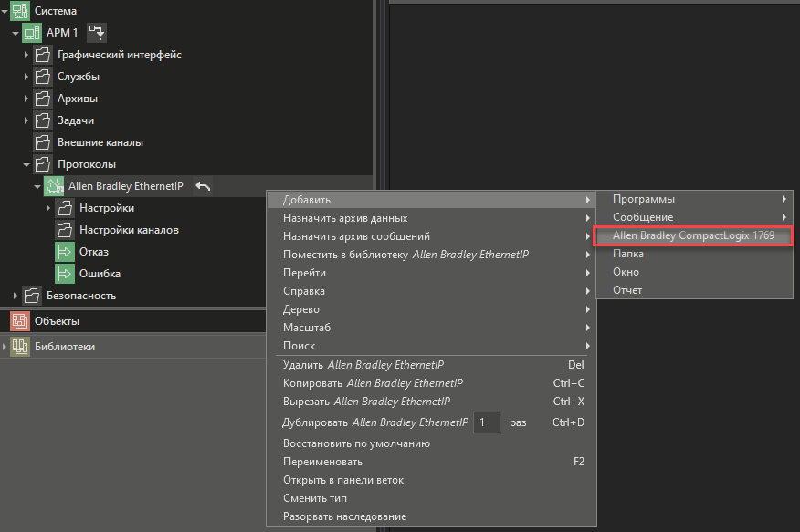This screenshot has height=532, width=800.
Task: Click the duplicate count field showing 1
Action: pos(487,422)
